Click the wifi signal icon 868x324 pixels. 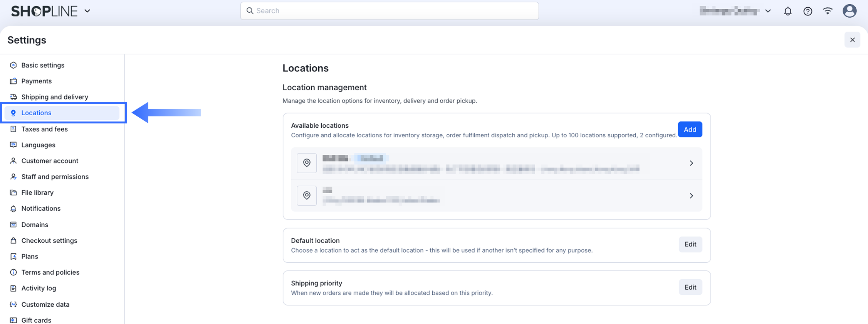(x=828, y=11)
